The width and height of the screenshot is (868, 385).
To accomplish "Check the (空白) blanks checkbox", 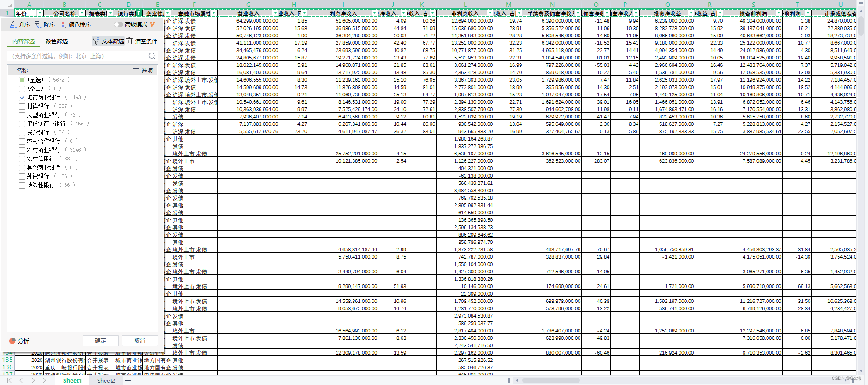I will pos(22,89).
